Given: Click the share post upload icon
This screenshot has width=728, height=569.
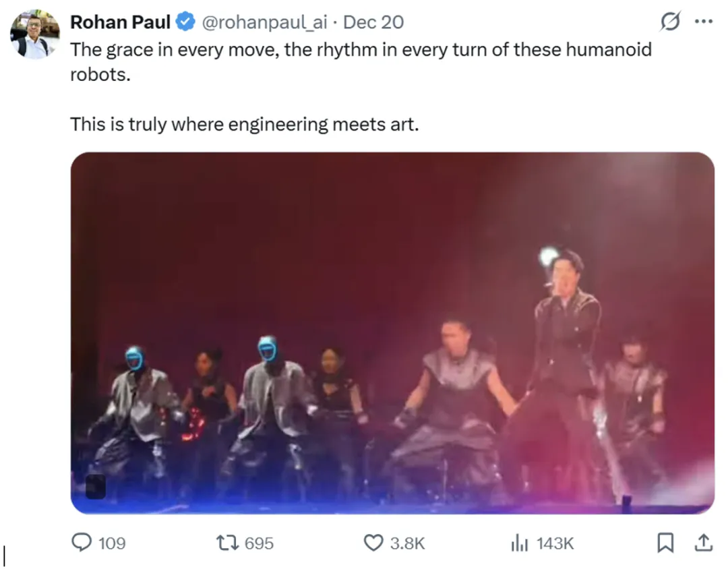Looking at the screenshot, I should point(703,542).
